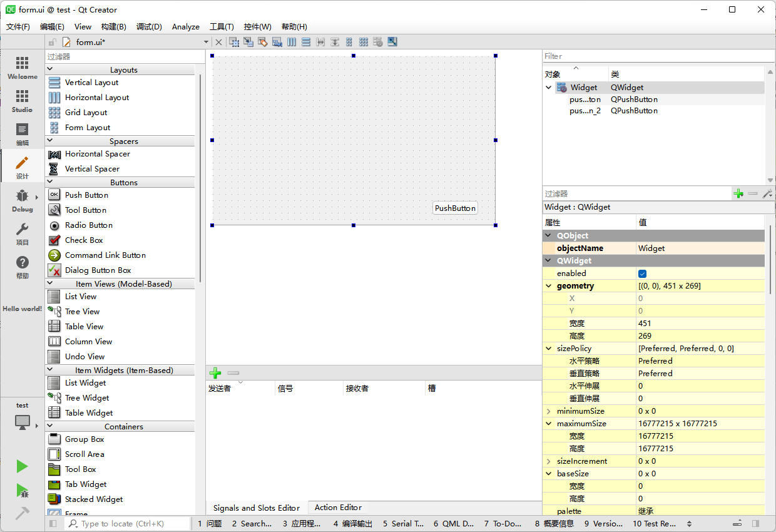776x532 pixels.
Task: Open the form.ui document dropdown
Action: [206, 42]
